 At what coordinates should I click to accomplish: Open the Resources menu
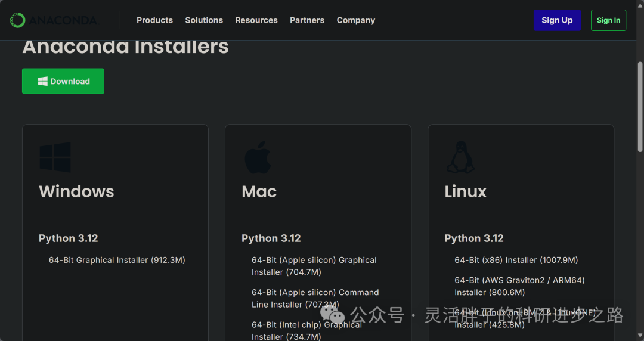[256, 20]
